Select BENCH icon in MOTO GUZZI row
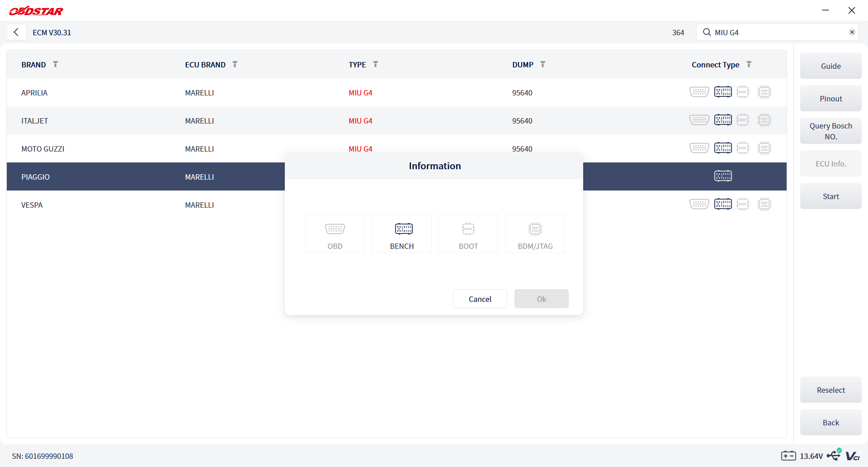This screenshot has height=467, width=868. tap(723, 148)
